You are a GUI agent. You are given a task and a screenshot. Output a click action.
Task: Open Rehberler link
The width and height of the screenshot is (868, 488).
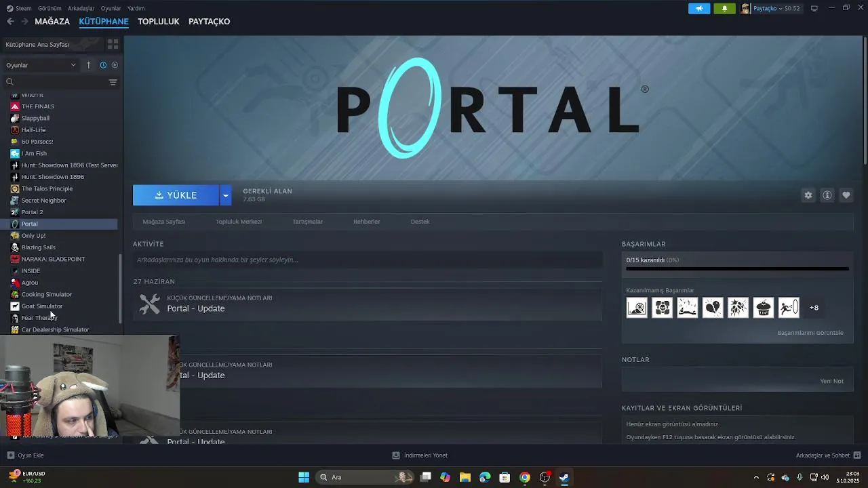[367, 222]
